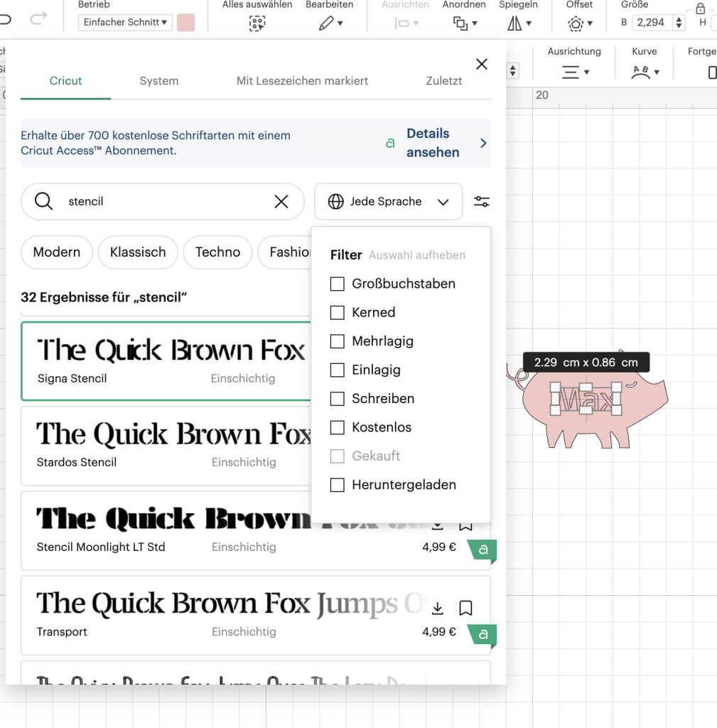Open the Spiegeln flip tool
The height and width of the screenshot is (728, 717).
click(x=519, y=23)
